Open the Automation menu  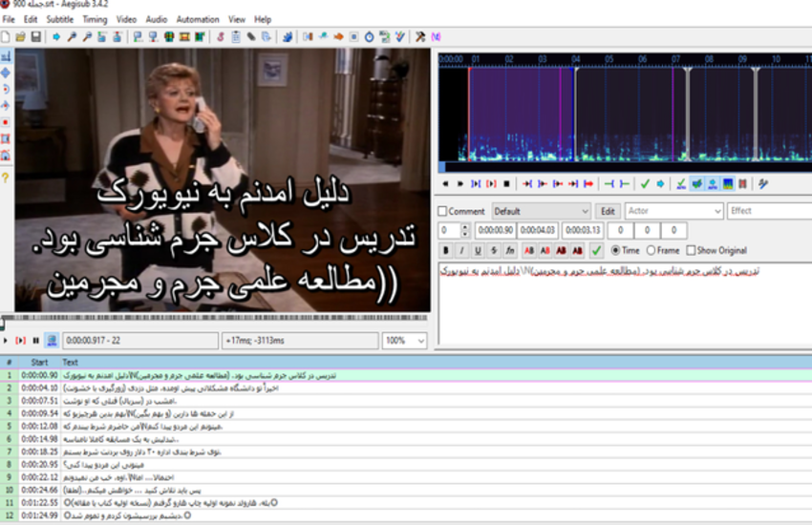coord(197,19)
